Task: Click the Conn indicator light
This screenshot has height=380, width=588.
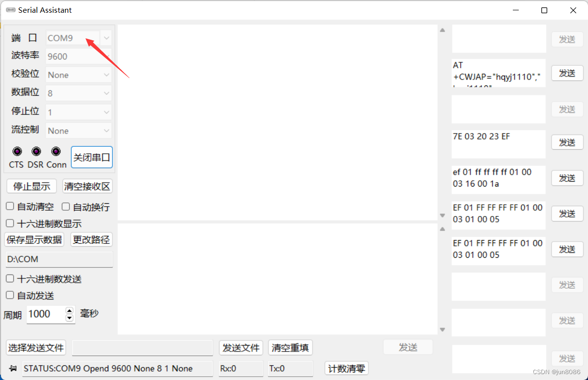Action: (x=56, y=151)
